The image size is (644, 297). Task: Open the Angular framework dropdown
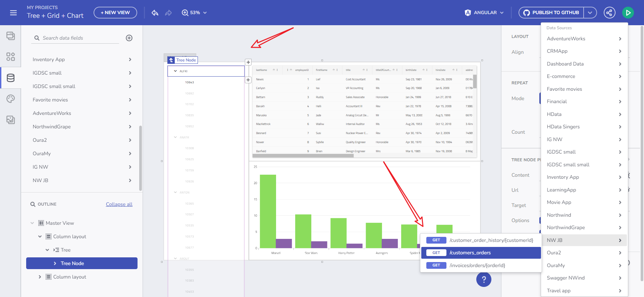(x=484, y=13)
